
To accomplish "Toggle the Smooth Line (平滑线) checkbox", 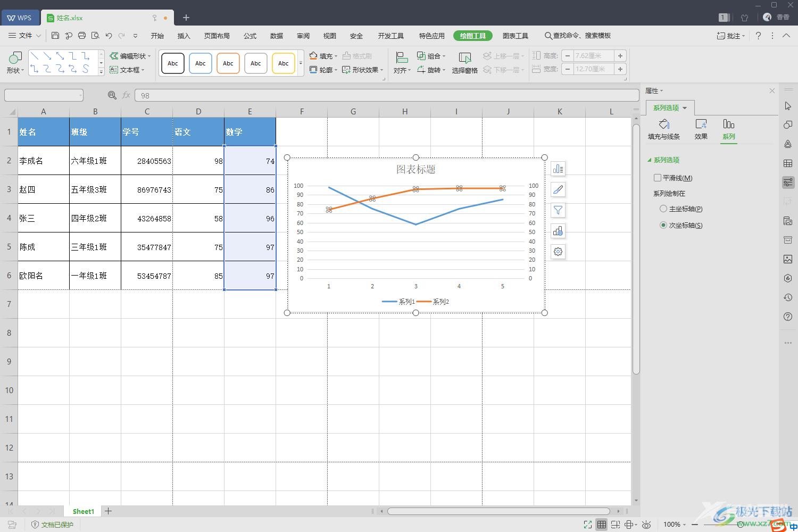I will (658, 178).
